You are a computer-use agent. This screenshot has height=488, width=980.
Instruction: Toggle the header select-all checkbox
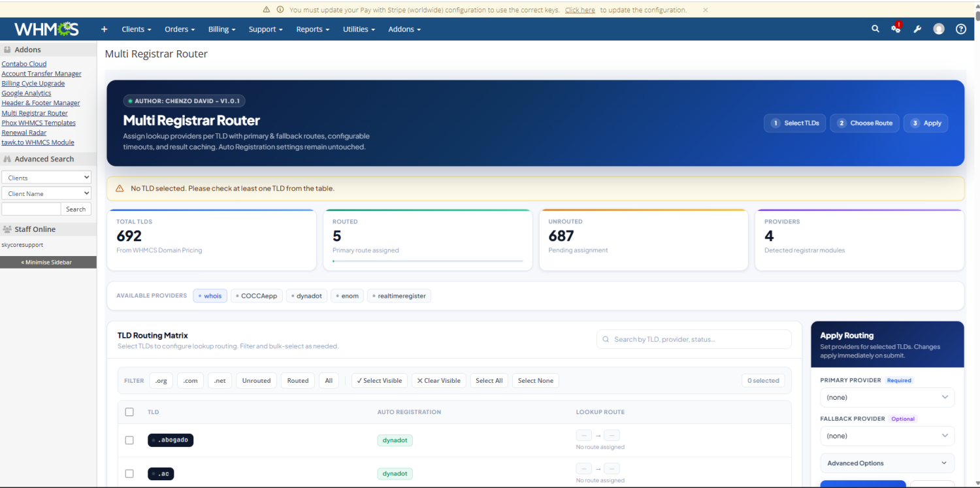pyautogui.click(x=129, y=412)
